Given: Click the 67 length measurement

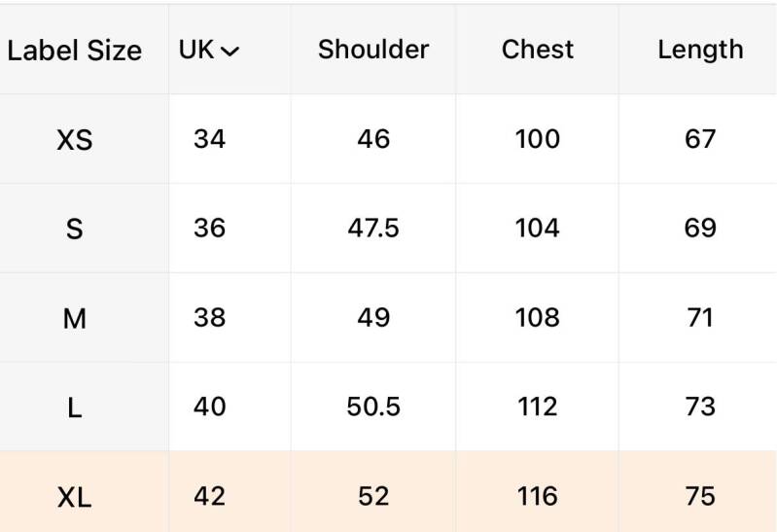Looking at the screenshot, I should click(x=700, y=139).
